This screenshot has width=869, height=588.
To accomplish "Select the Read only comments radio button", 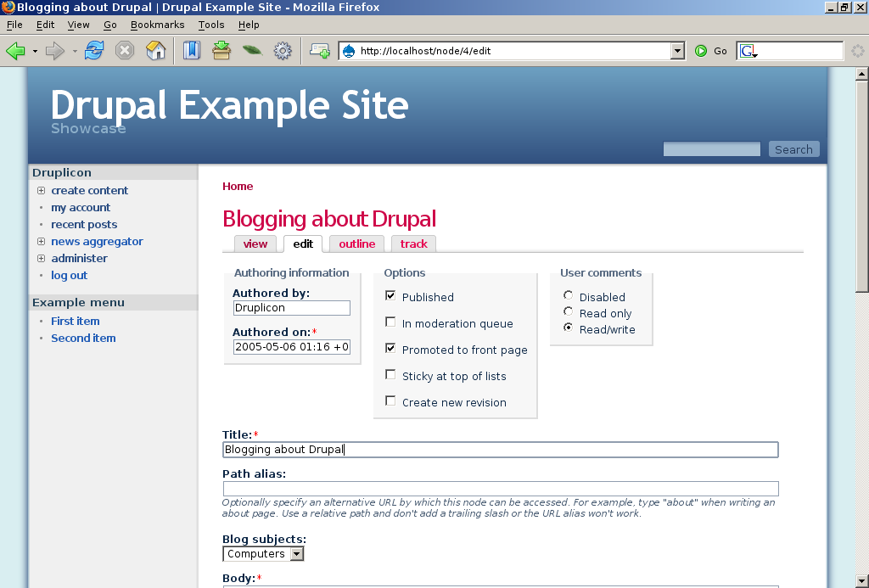I will [568, 311].
